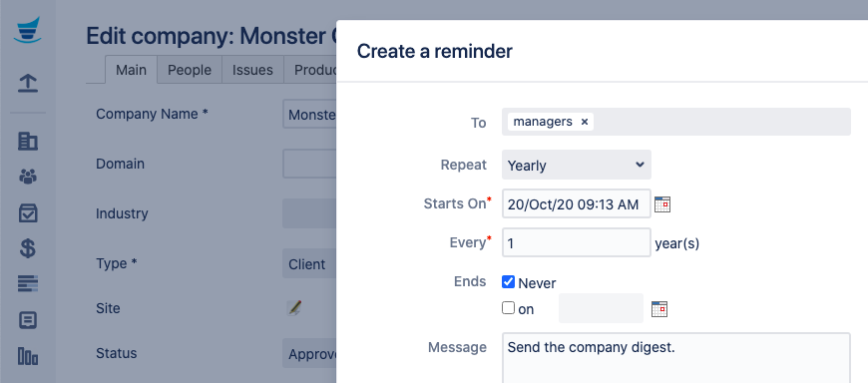Click the app logo in the sidebar
868x383 pixels.
pos(28,30)
